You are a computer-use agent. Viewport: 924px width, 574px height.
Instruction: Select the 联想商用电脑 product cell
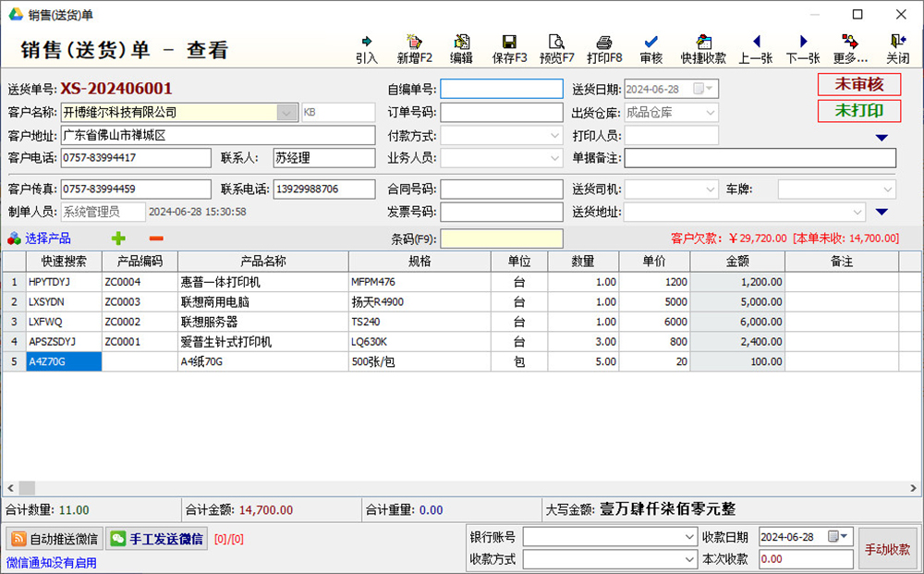[x=262, y=301]
